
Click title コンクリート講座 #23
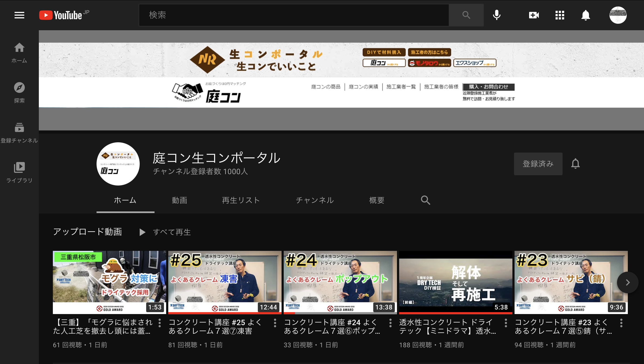[563, 326]
